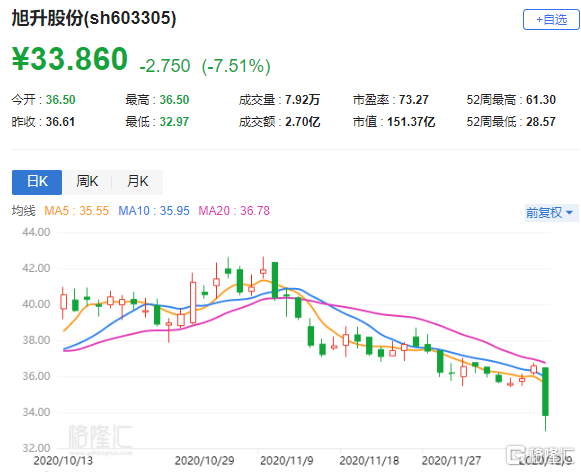Click 市值 value 151.37亿
This screenshot has width=581, height=472.
(411, 122)
